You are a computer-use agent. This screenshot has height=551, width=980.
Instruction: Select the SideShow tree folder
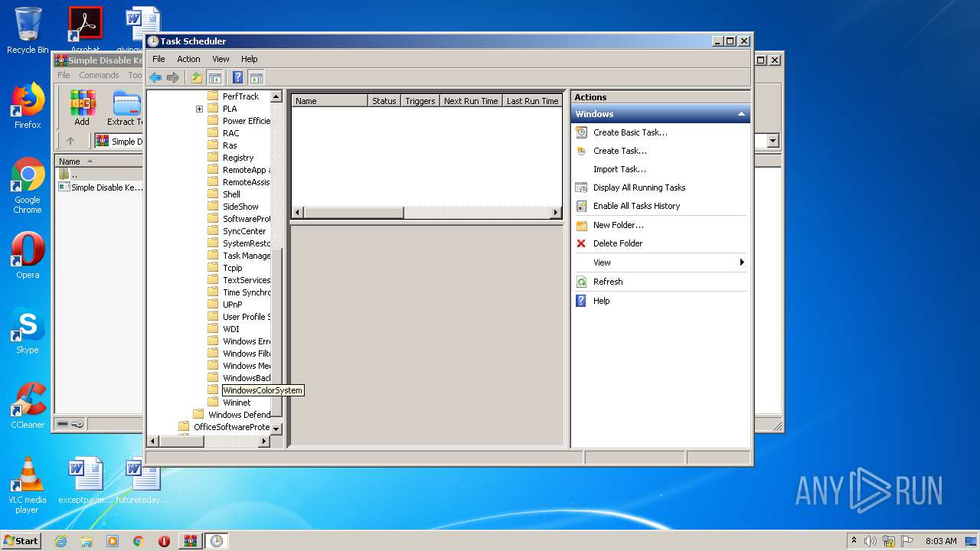coord(240,207)
